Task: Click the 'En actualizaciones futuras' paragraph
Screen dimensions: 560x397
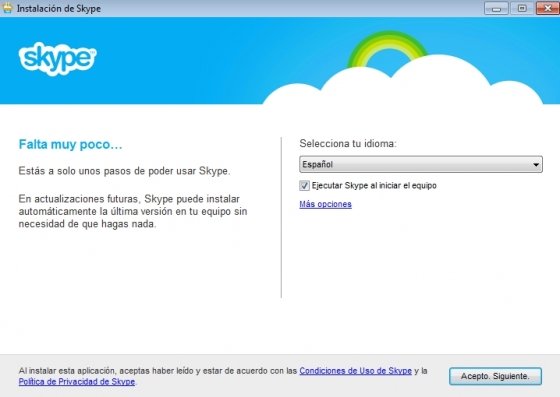Action: point(133,211)
